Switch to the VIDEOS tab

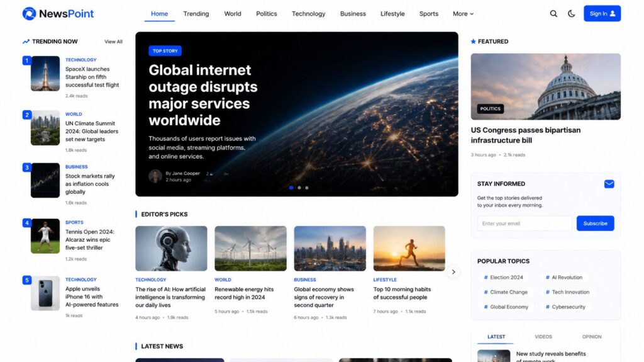pos(543,336)
